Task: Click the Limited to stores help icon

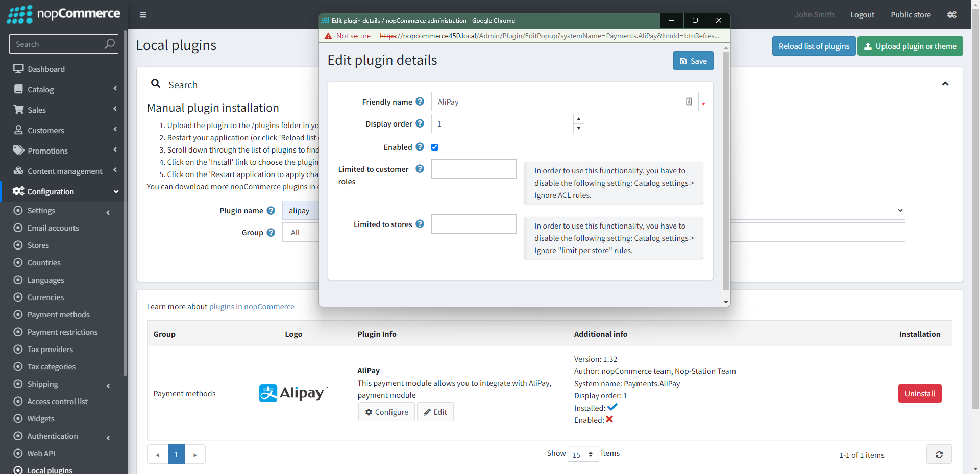Action: (420, 224)
